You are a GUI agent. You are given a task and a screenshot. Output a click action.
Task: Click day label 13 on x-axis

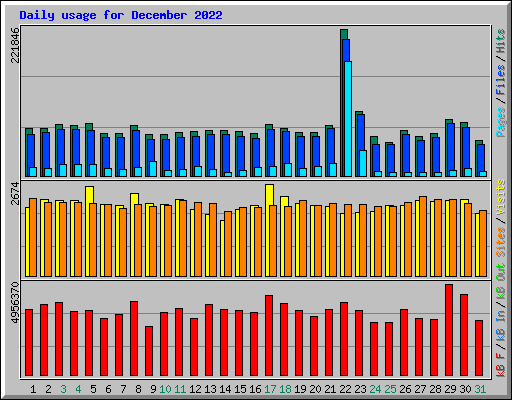(210, 389)
